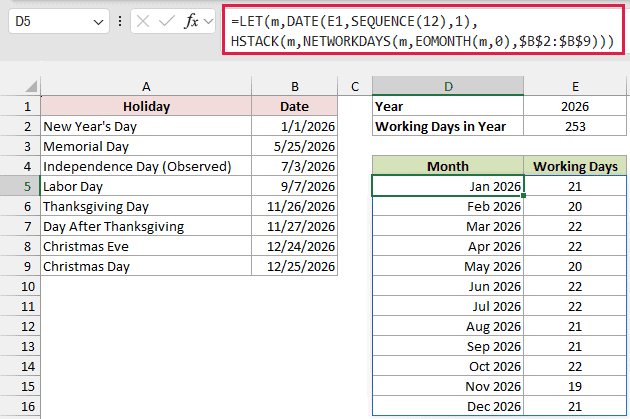The image size is (630, 419).
Task: Click the Enter checkmark formula icon
Action: (x=166, y=21)
